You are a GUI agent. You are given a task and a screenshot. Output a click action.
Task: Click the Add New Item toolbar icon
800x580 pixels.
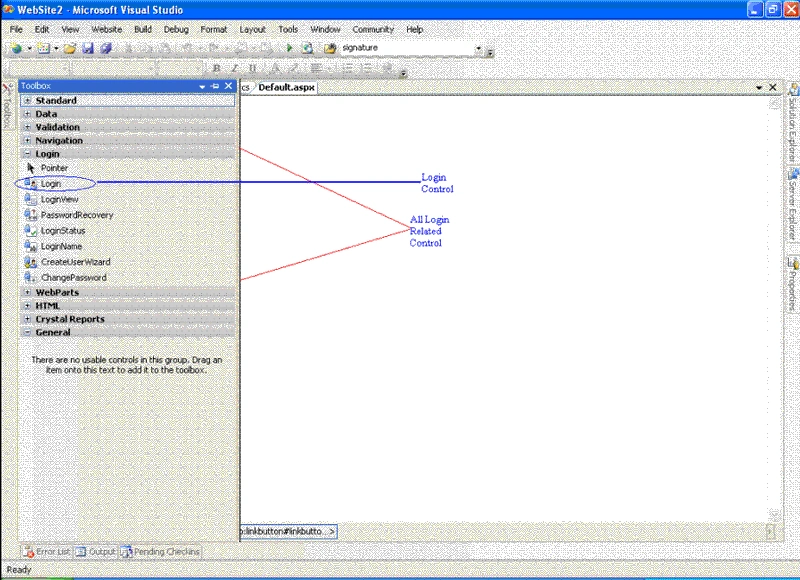[43, 48]
